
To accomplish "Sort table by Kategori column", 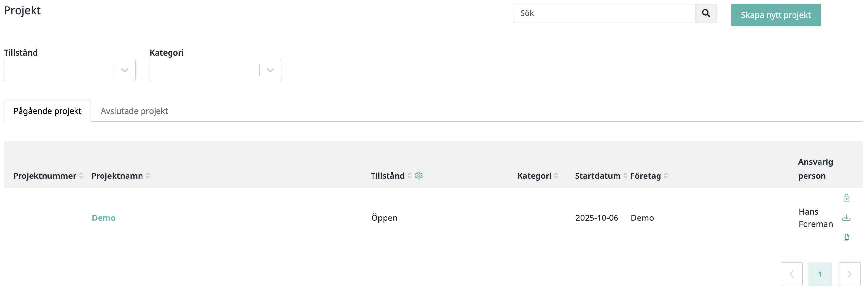I will pos(556,176).
